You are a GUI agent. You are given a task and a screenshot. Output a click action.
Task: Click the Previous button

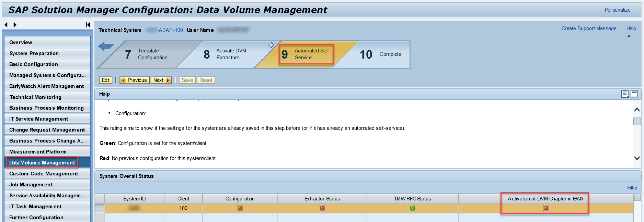pyautogui.click(x=134, y=80)
